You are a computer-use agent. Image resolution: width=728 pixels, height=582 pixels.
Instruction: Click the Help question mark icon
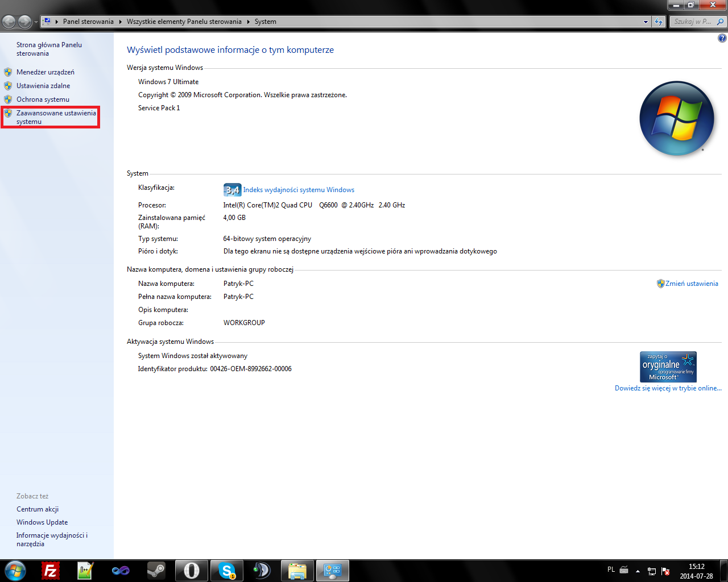tap(722, 38)
